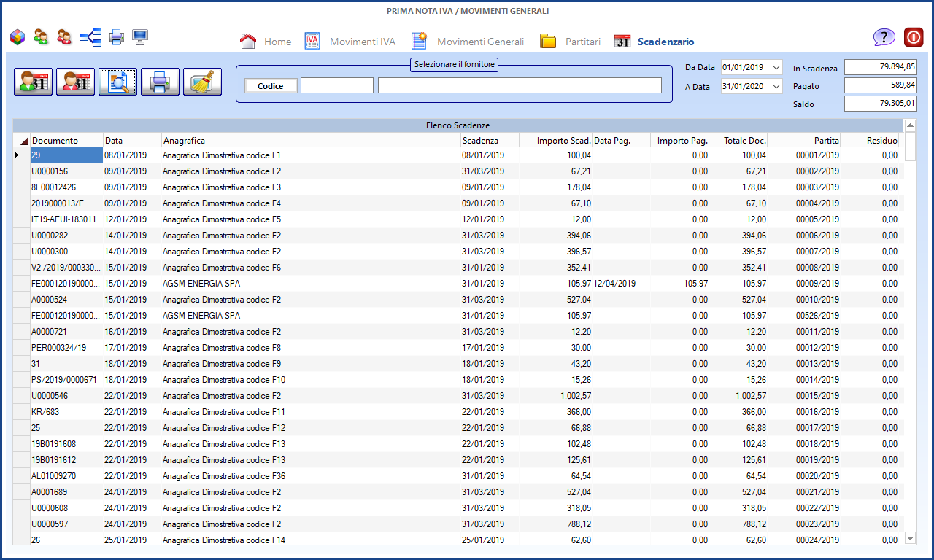Viewport: 934px width, 560px height.
Task: Open the Home tab
Action: tap(266, 42)
